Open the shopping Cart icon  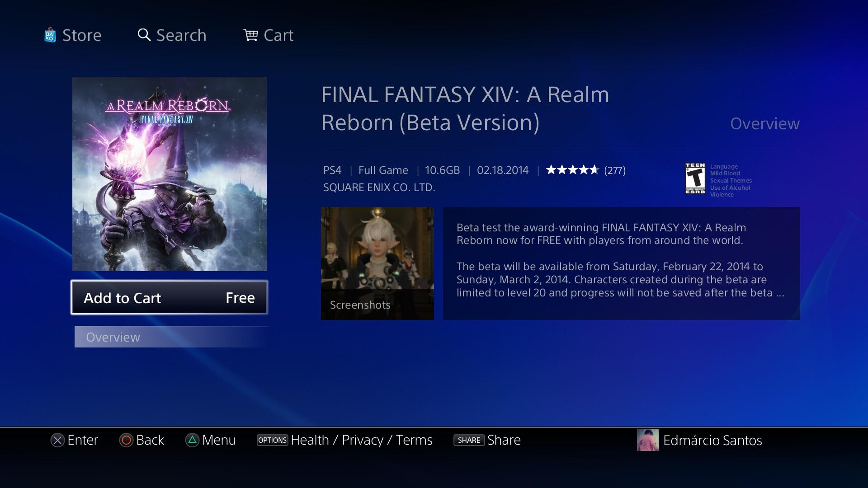click(250, 35)
